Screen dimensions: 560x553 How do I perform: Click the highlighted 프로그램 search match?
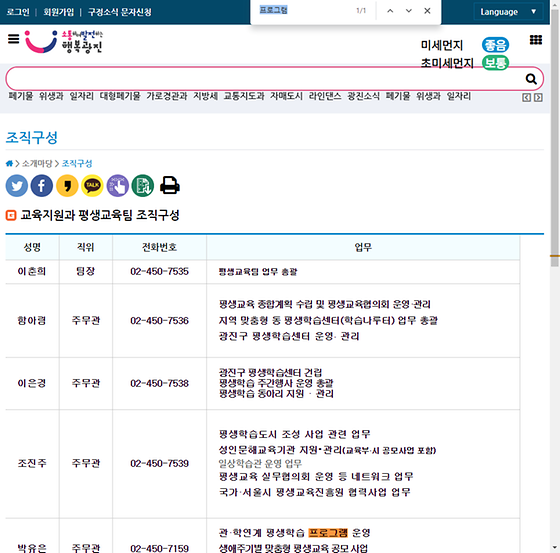(328, 533)
